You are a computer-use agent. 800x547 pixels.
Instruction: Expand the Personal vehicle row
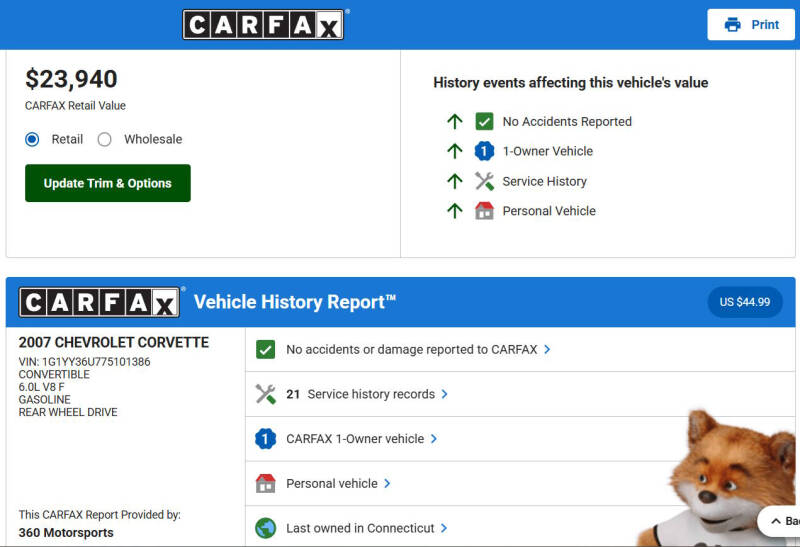(x=387, y=483)
